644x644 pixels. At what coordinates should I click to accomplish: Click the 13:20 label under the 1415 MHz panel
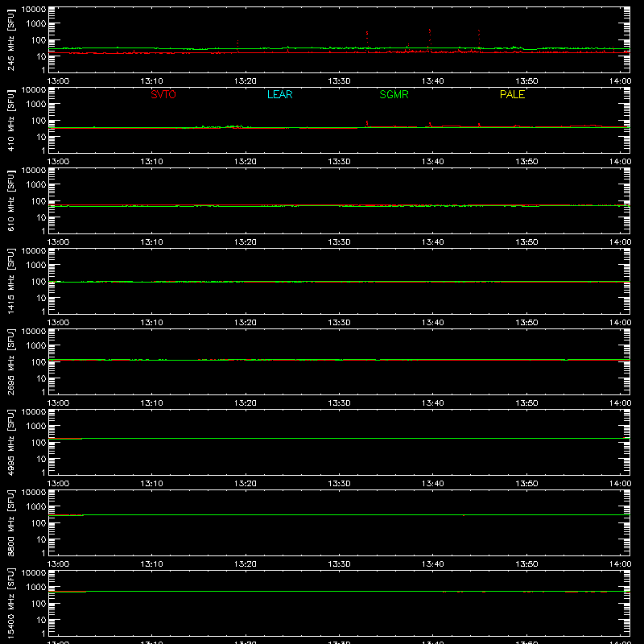click(x=246, y=323)
